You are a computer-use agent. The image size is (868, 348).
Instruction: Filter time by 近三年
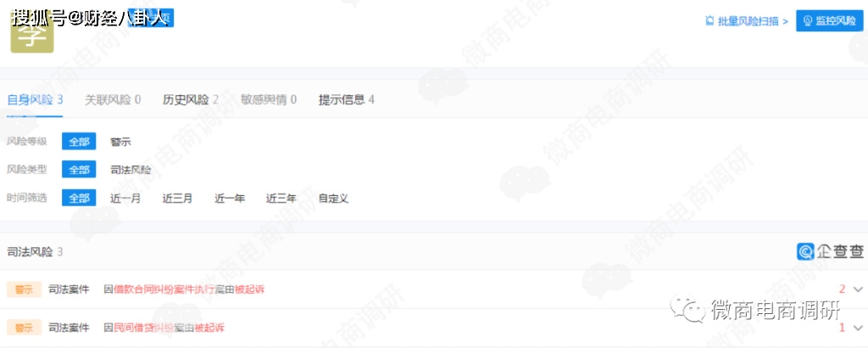[x=281, y=198]
